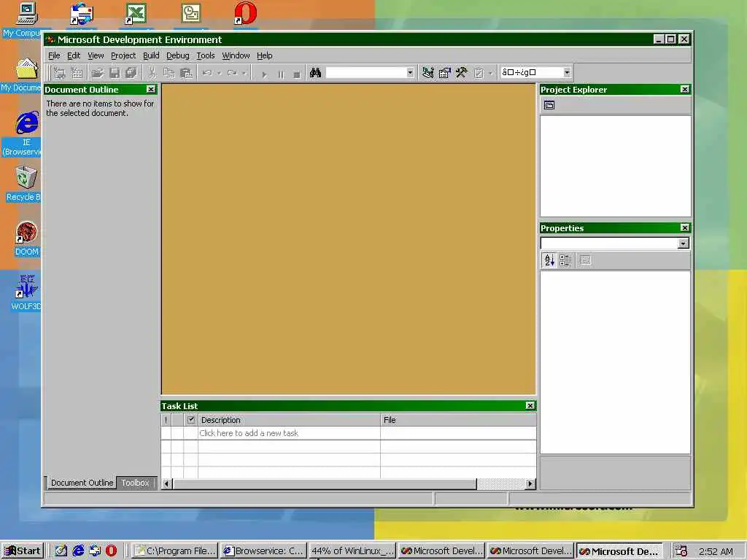Click Task List scrollbar left arrow
This screenshot has width=747, height=560.
167,484
